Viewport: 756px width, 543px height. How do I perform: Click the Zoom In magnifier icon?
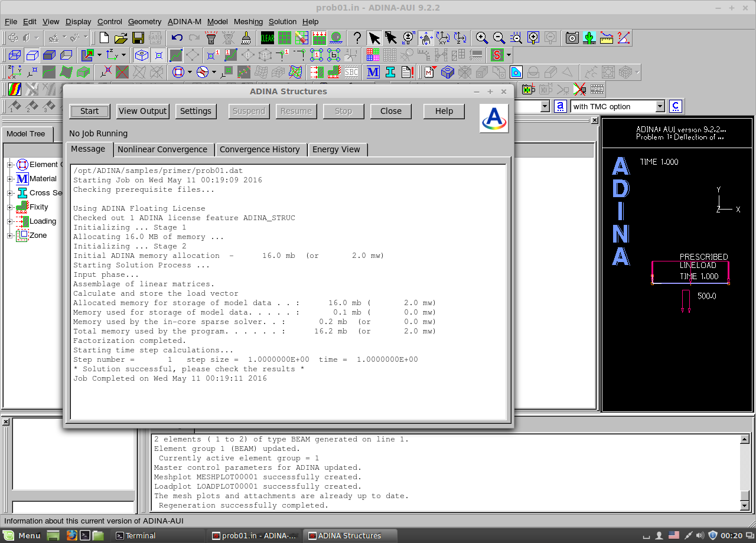pos(482,38)
